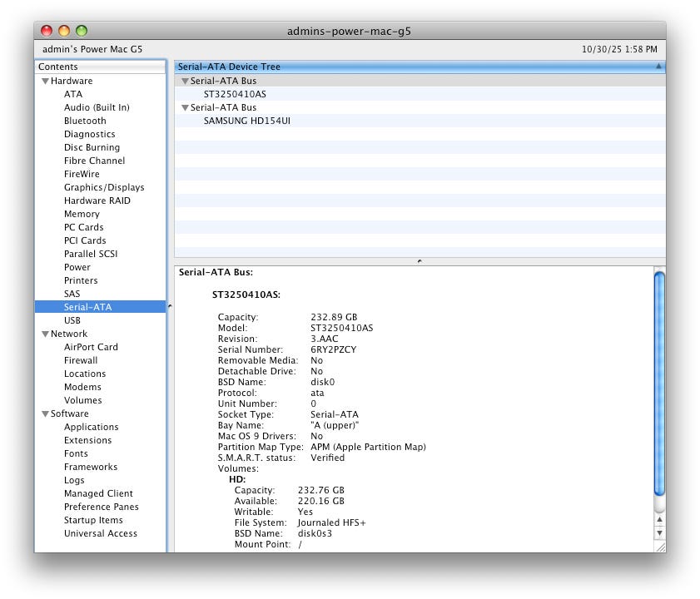The width and height of the screenshot is (700, 599).
Task: Select the SAMSUNG HD154UI drive
Action: (x=246, y=121)
